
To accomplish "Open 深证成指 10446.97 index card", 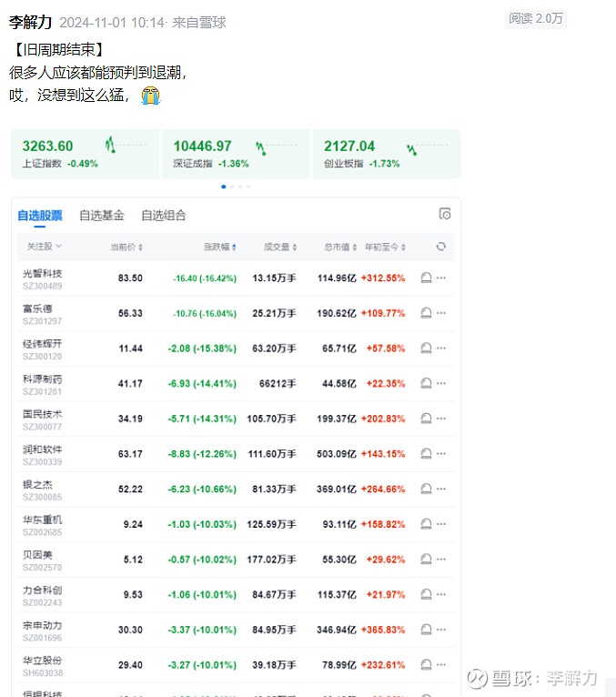I will (236, 154).
